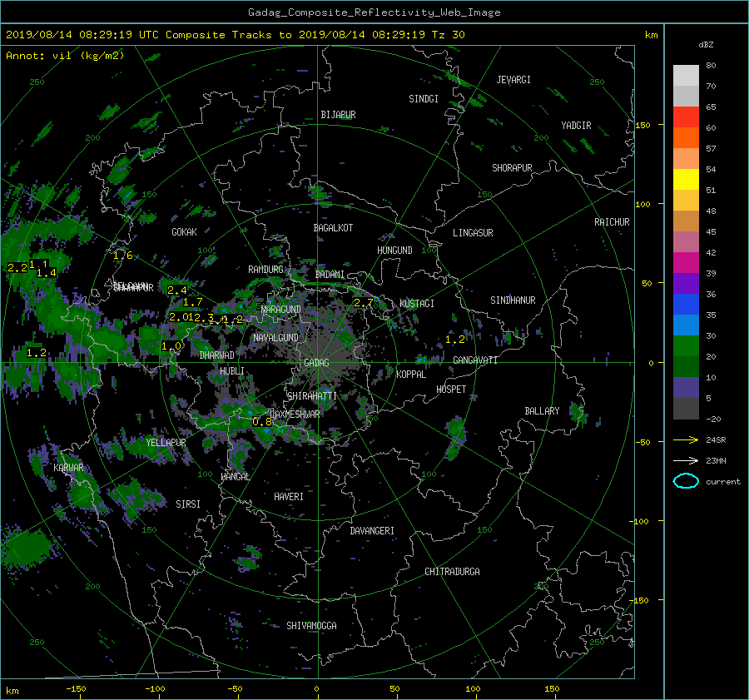The image size is (749, 700).
Task: Click the dBZ legend heading
Action: tap(706, 45)
